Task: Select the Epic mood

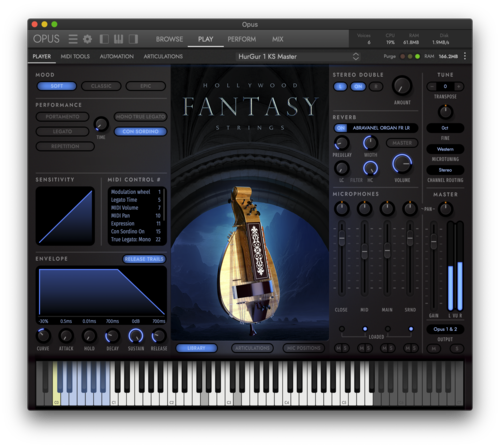Action: click(146, 86)
